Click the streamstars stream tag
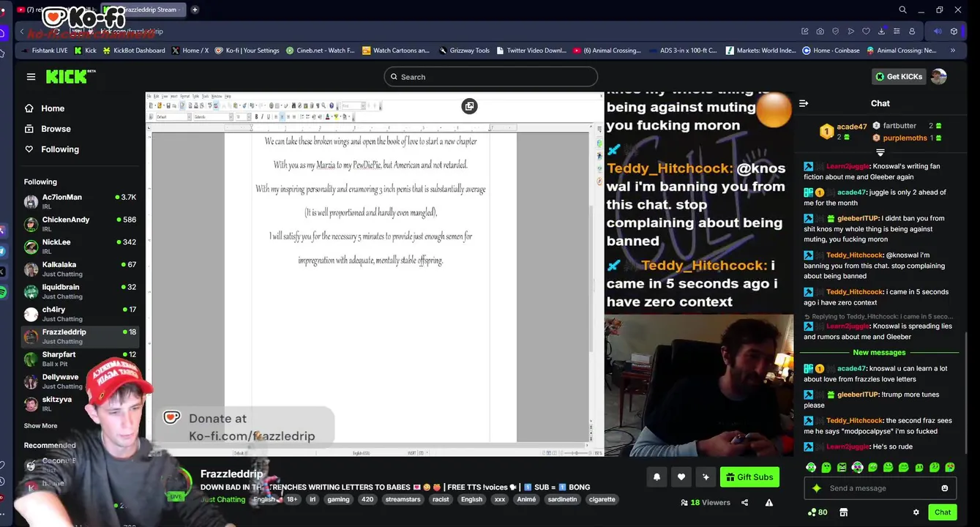This screenshot has width=980, height=527. pyautogui.click(x=403, y=499)
